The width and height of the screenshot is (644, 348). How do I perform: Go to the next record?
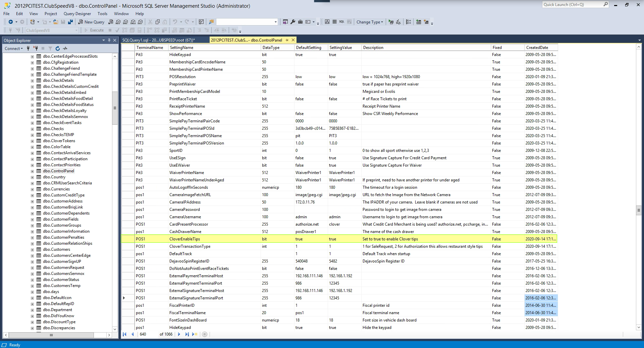click(x=179, y=334)
